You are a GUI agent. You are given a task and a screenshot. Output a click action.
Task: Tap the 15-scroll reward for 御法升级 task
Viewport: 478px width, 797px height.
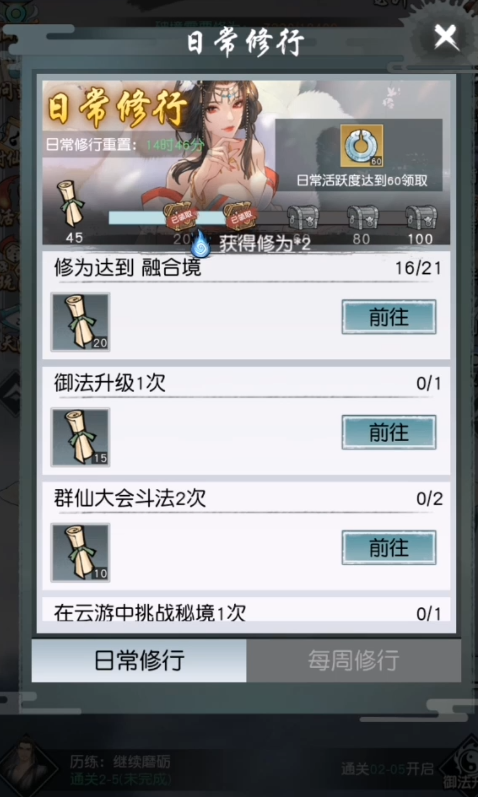click(80, 437)
